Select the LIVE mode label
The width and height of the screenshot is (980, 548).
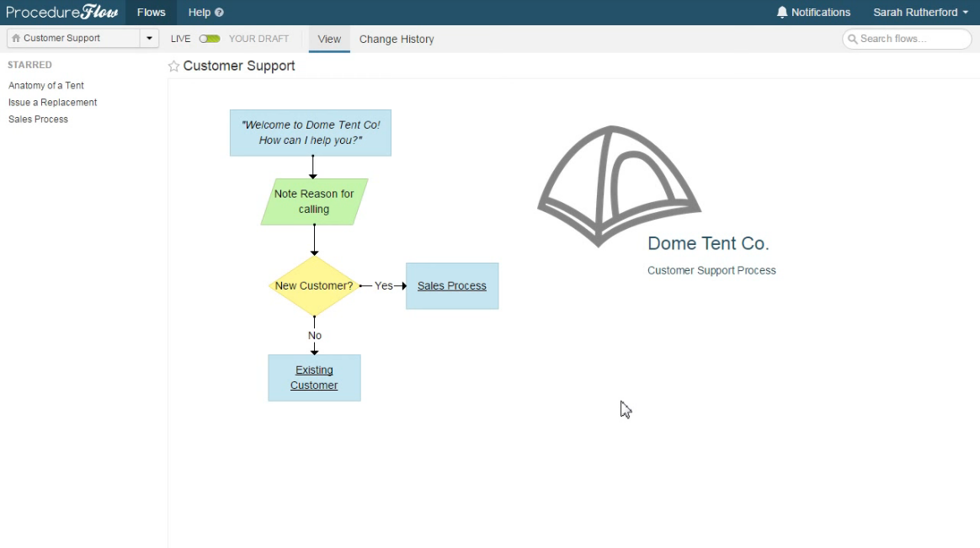(181, 39)
